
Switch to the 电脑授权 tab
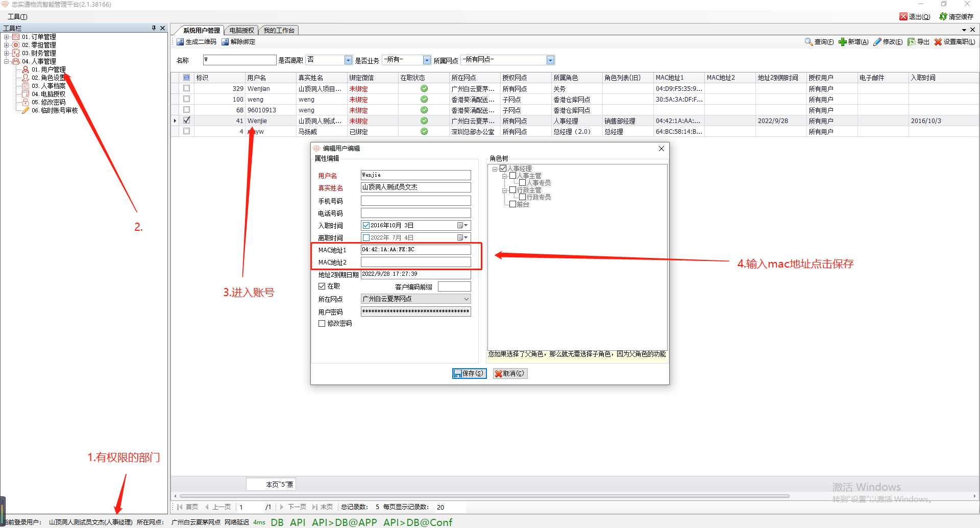[241, 31]
